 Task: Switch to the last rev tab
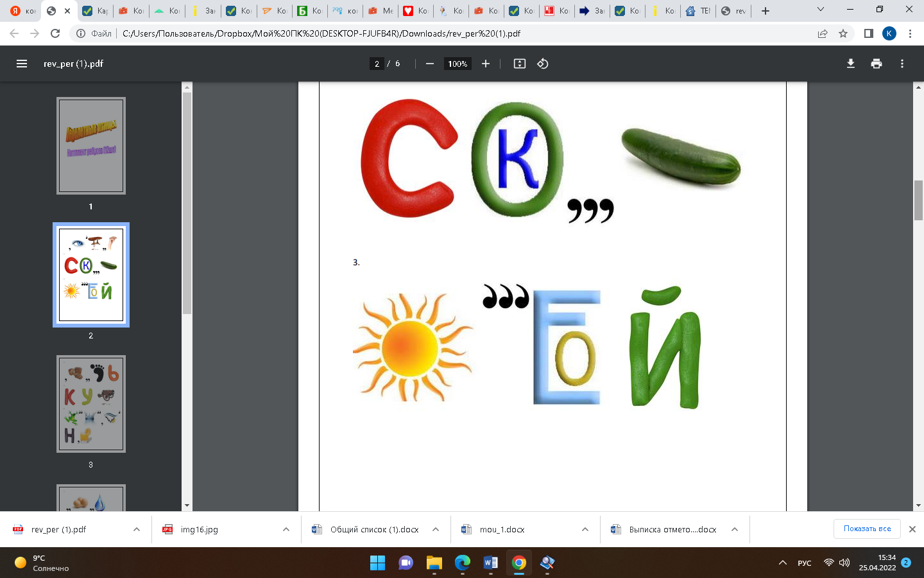[733, 11]
